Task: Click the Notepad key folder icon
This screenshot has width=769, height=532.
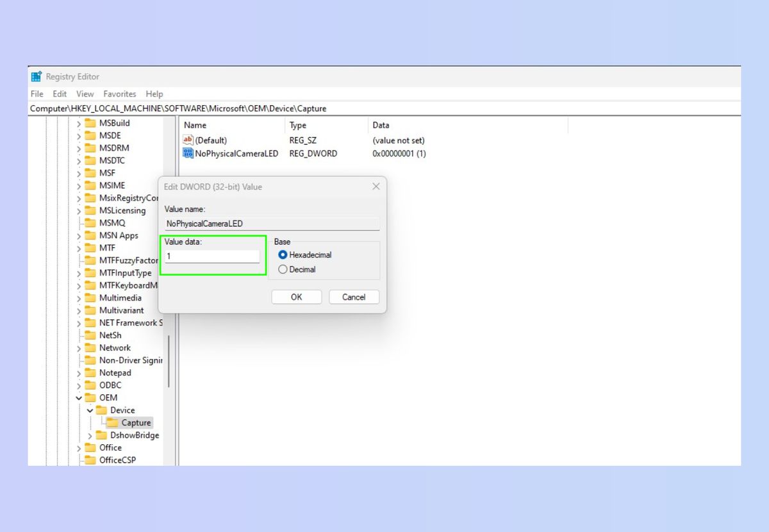Action: 90,372
